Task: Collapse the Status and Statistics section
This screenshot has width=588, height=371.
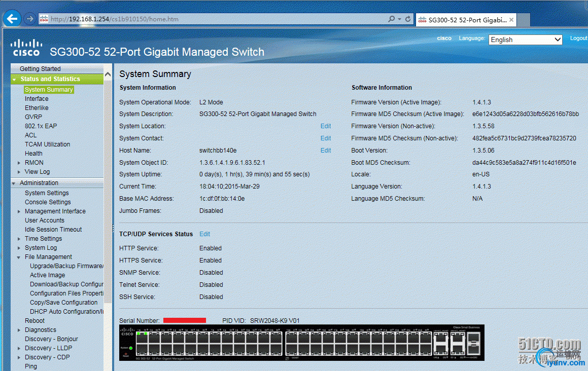Action: 15,80
